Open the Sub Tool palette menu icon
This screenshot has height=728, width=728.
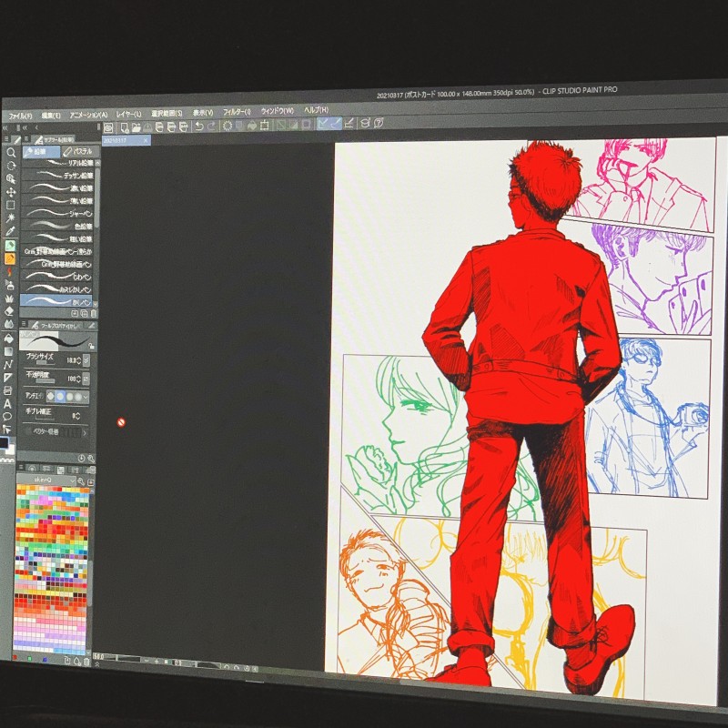27,139
